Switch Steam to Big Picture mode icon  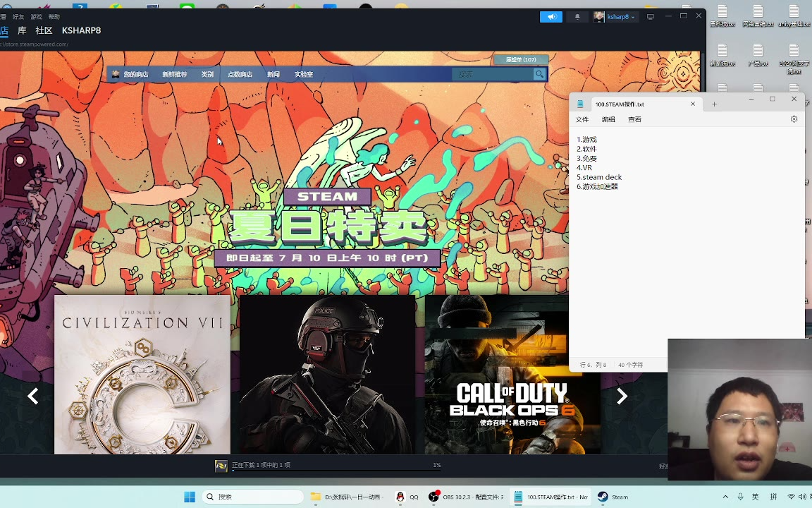(651, 17)
